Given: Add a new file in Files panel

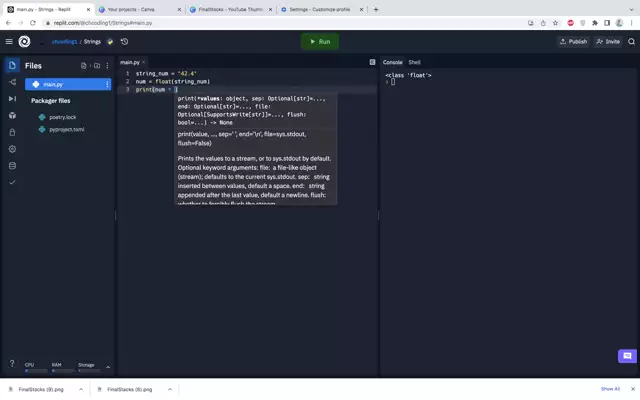Looking at the screenshot, I should click(84, 66).
